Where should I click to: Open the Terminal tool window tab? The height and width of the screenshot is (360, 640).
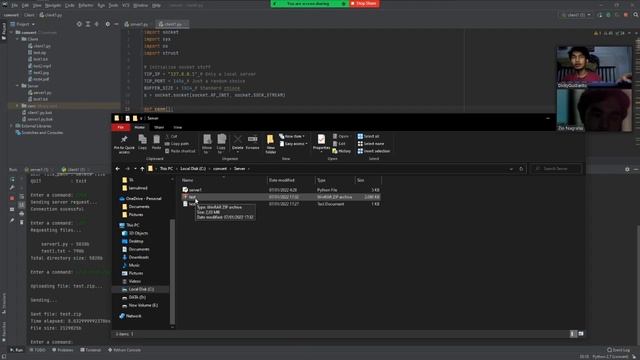pos(90,350)
